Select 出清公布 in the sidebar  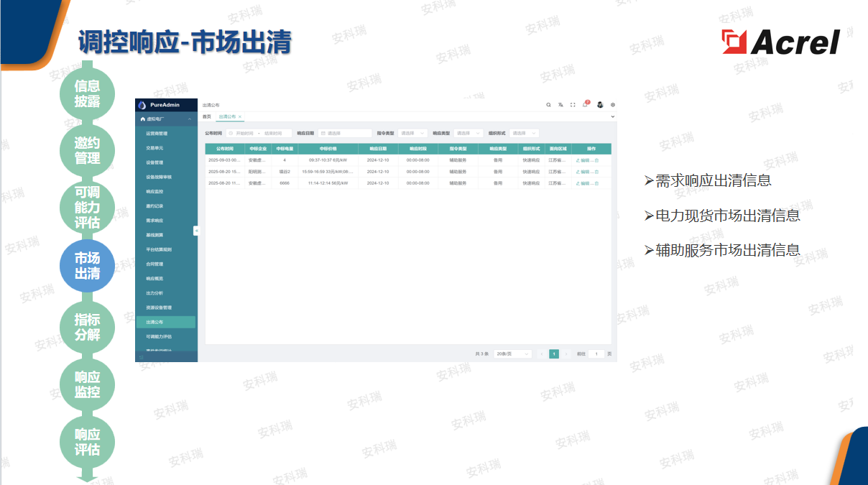(x=166, y=322)
